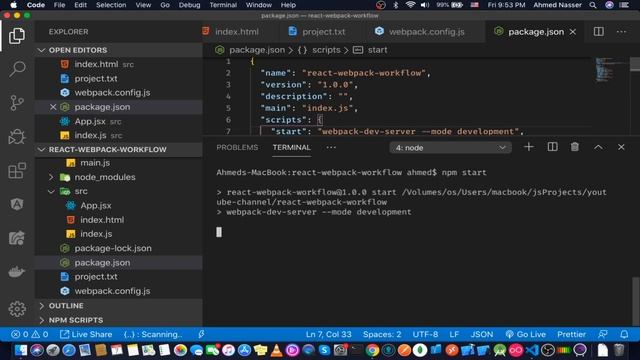Open Finder from the Dock
640x360 pixels.
tap(20, 350)
